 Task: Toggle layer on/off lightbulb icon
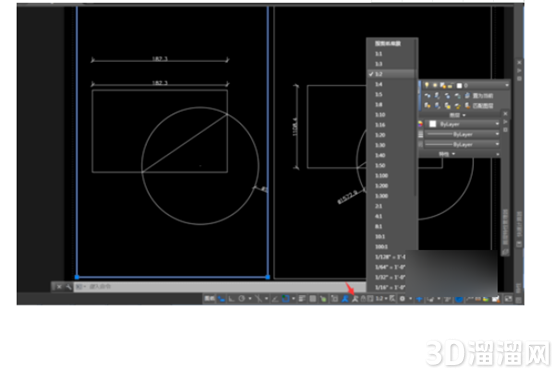click(427, 85)
